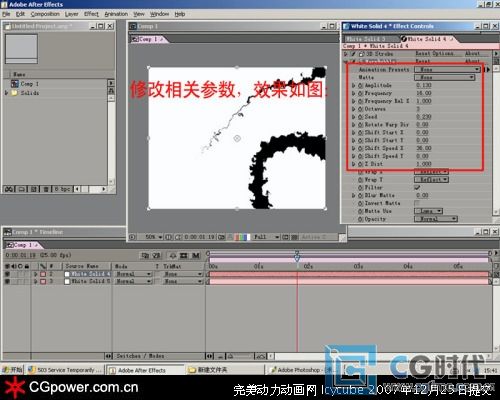This screenshot has height=400, width=500.
Task: Create a new folder in Project window
Action: click(x=21, y=189)
